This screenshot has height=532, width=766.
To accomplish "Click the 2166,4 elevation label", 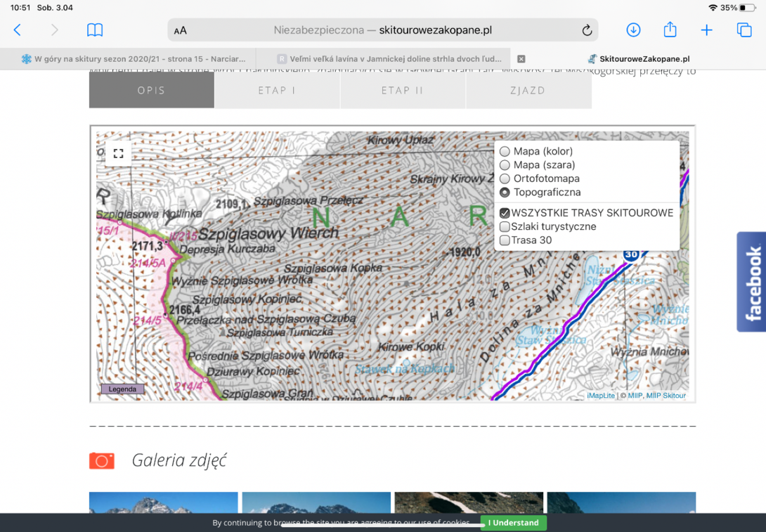I will click(185, 310).
